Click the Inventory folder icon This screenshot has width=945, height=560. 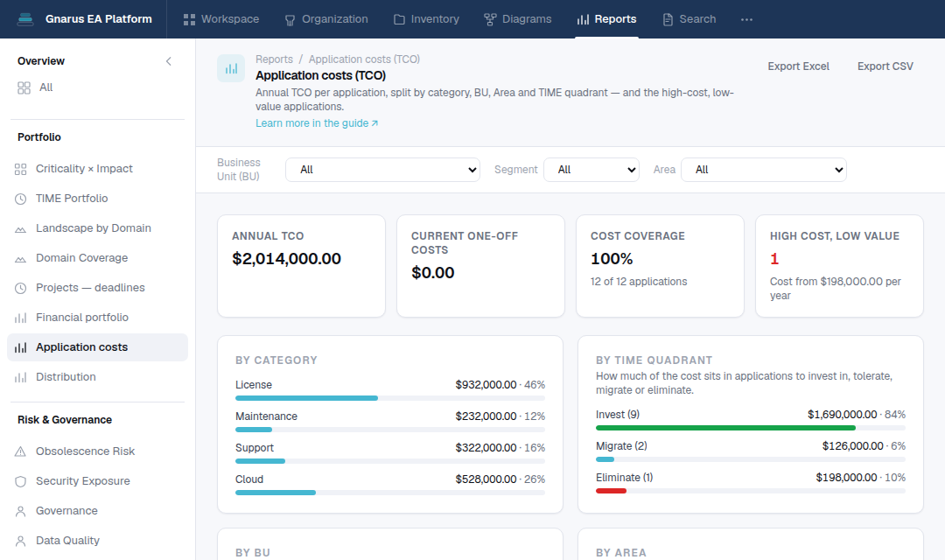click(399, 19)
